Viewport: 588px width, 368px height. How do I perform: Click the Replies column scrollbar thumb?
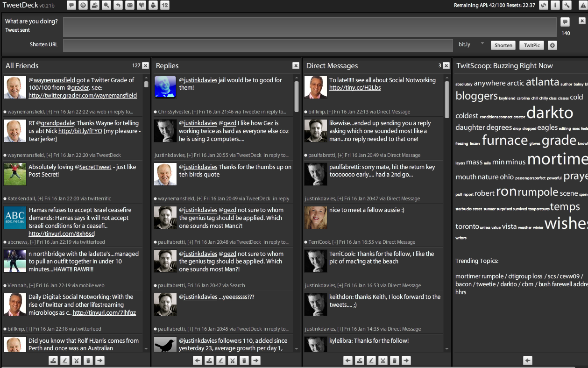tap(296, 96)
